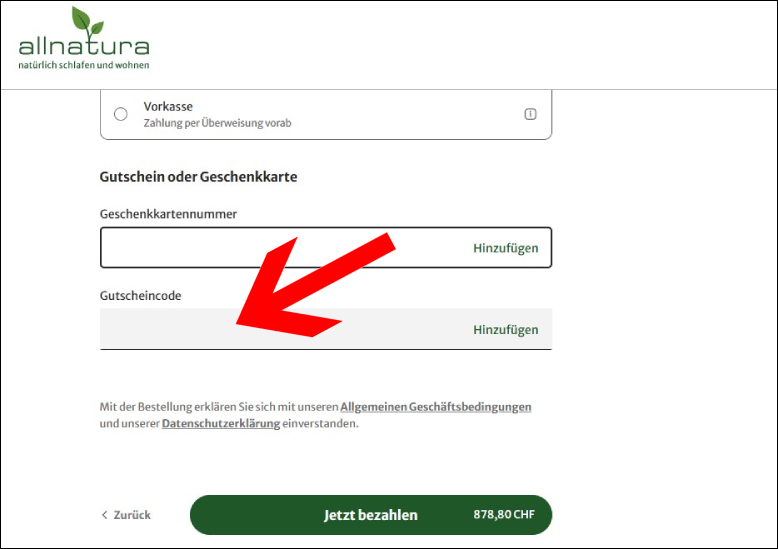This screenshot has height=549, width=778.
Task: Click the Jetzt bezahlen button
Action: point(371,515)
